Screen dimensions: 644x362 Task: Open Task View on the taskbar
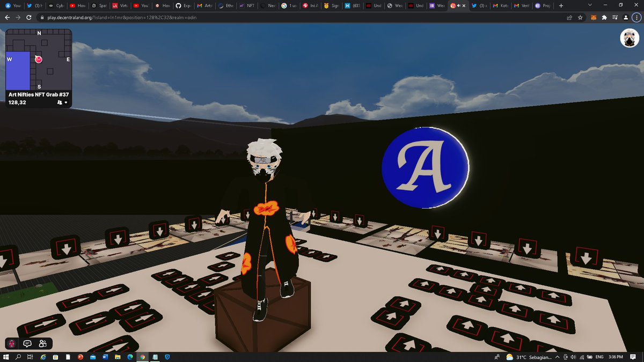tap(30, 357)
